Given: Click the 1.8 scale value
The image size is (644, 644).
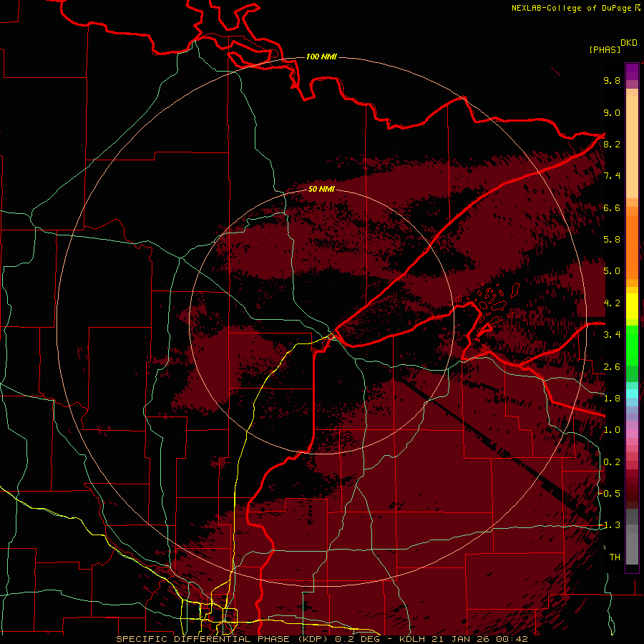Looking at the screenshot, I should 612,399.
